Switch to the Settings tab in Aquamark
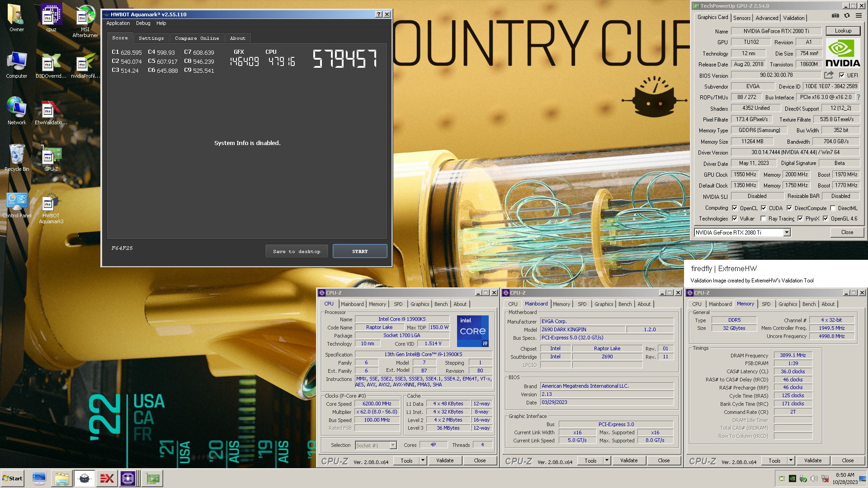 151,38
